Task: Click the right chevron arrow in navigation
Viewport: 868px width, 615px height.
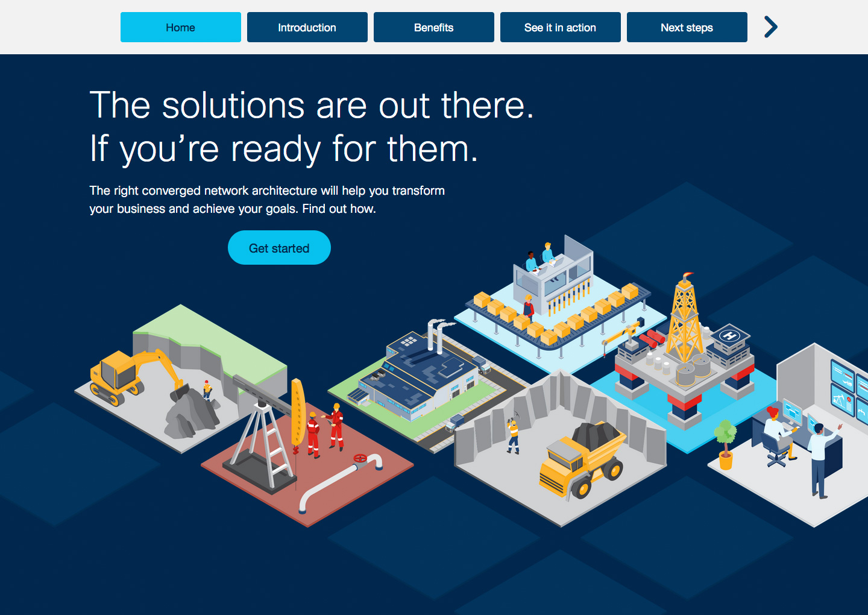Action: pyautogui.click(x=770, y=27)
